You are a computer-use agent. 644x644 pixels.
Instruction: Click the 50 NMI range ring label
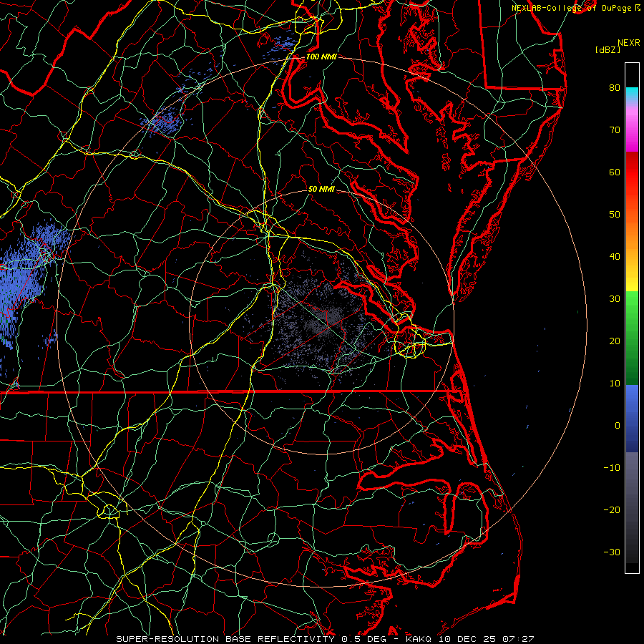[x=321, y=189]
